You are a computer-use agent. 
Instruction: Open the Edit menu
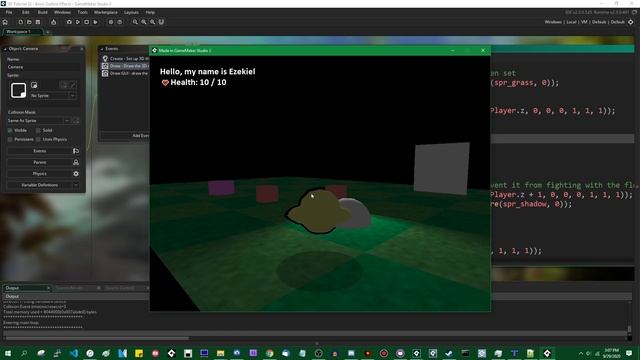(26, 12)
